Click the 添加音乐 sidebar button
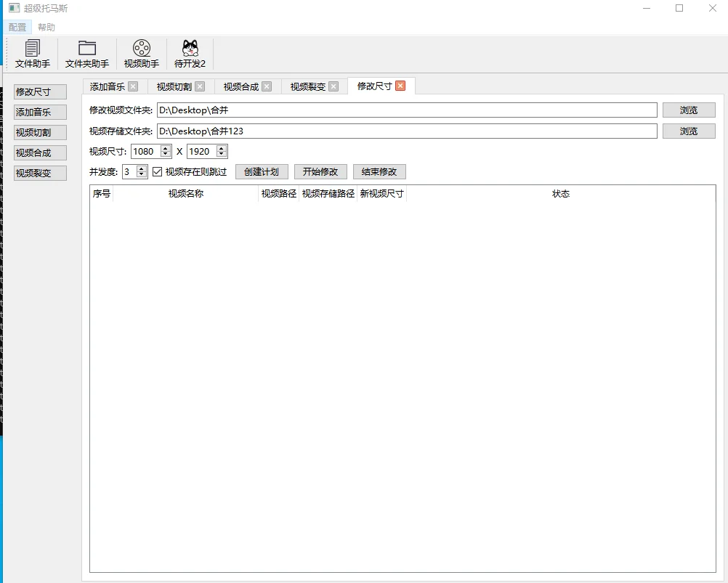Viewport: 728px width, 583px height. [41, 113]
